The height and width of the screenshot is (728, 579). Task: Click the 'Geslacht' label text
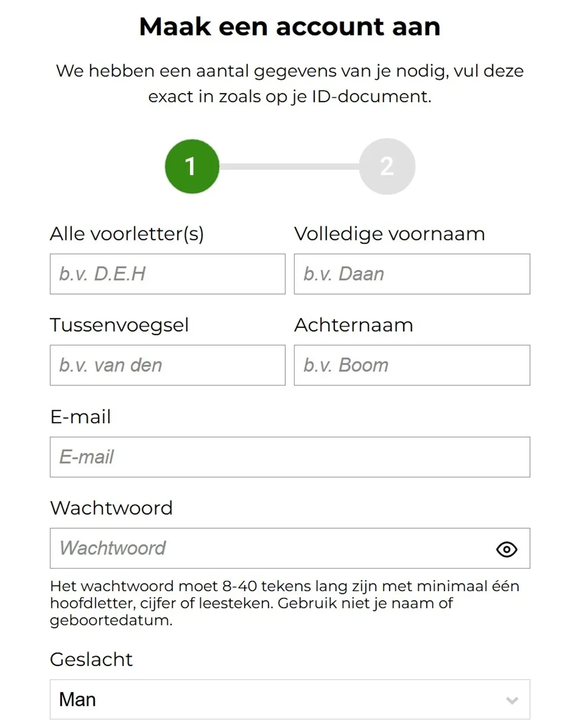pos(91,659)
